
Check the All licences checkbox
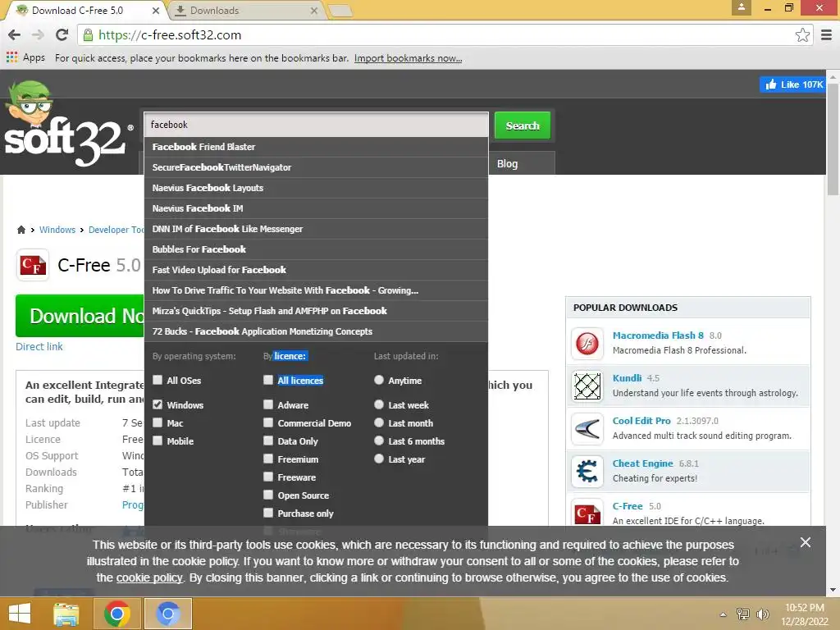tap(268, 380)
